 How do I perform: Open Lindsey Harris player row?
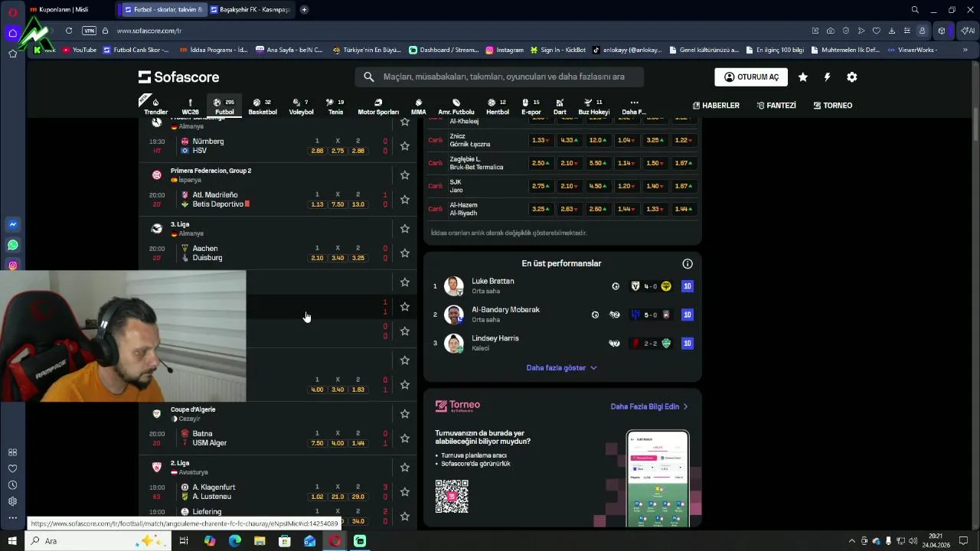(562, 343)
